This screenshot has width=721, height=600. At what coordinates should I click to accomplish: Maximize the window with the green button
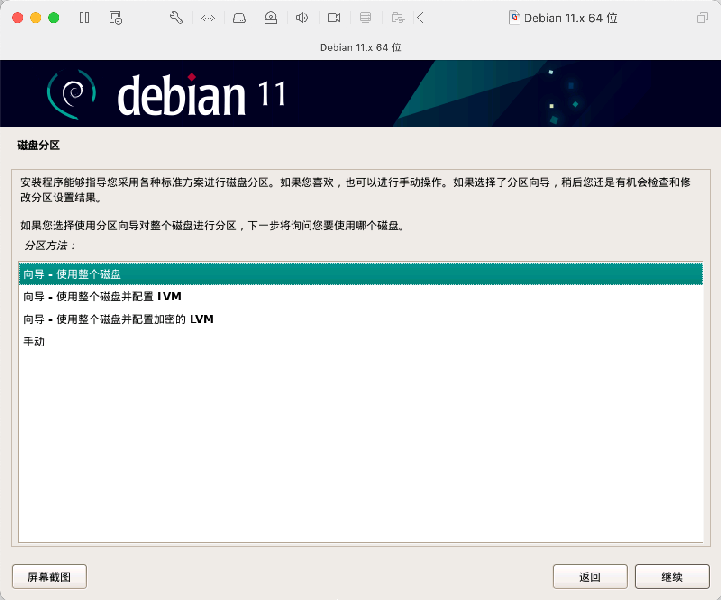[x=54, y=18]
